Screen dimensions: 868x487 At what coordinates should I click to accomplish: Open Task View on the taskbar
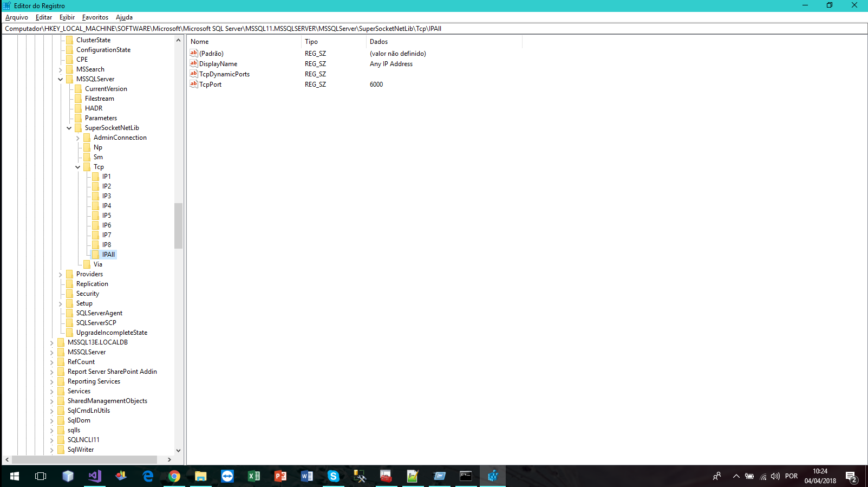pos(41,476)
